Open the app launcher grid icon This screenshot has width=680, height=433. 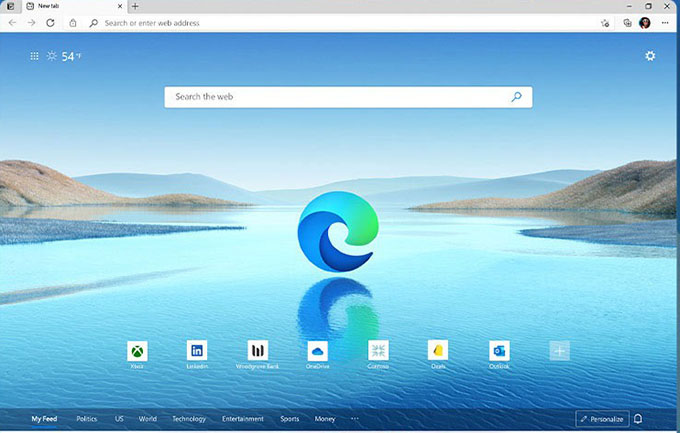pyautogui.click(x=34, y=56)
